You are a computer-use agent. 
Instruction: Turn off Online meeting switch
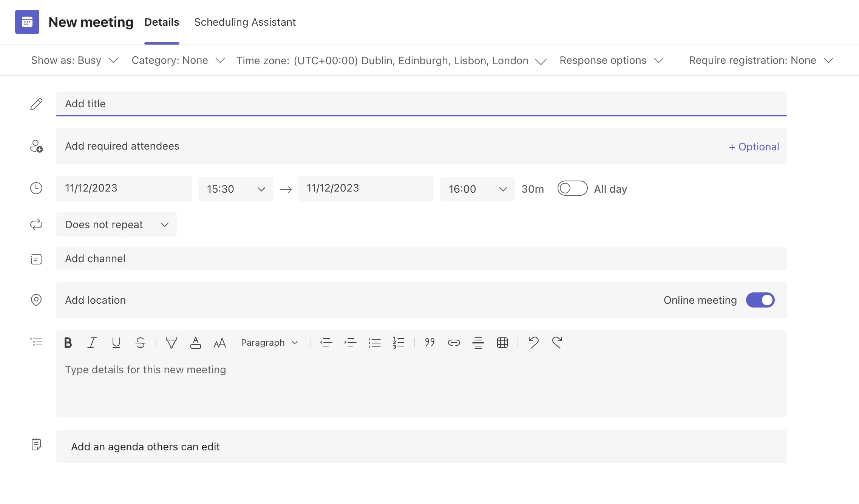coord(760,300)
